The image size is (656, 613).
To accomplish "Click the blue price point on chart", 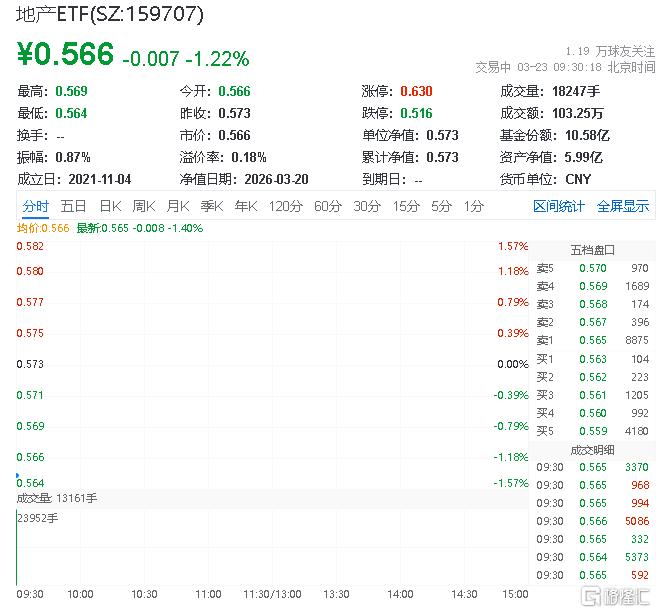I will click(18, 475).
